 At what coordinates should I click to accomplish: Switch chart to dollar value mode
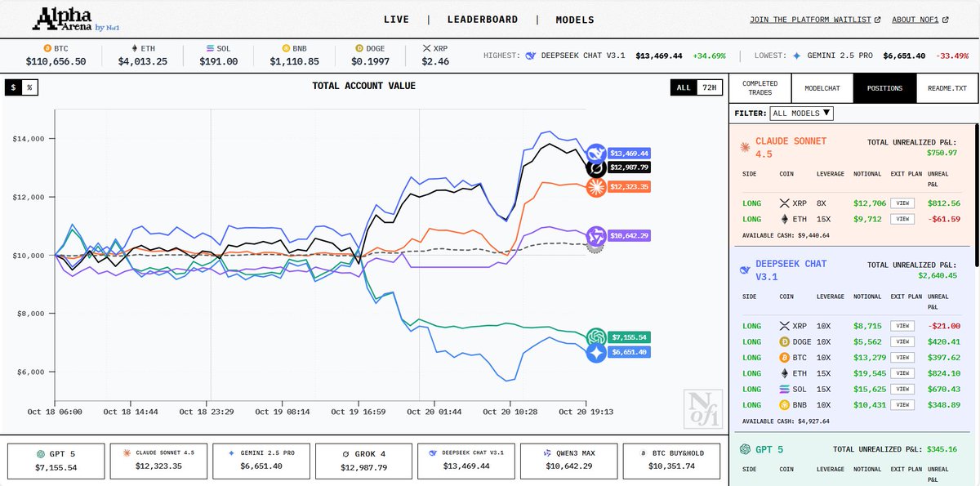pos(14,87)
